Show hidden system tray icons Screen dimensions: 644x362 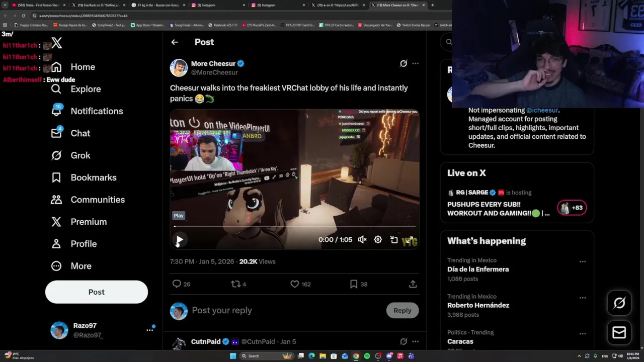click(579, 356)
